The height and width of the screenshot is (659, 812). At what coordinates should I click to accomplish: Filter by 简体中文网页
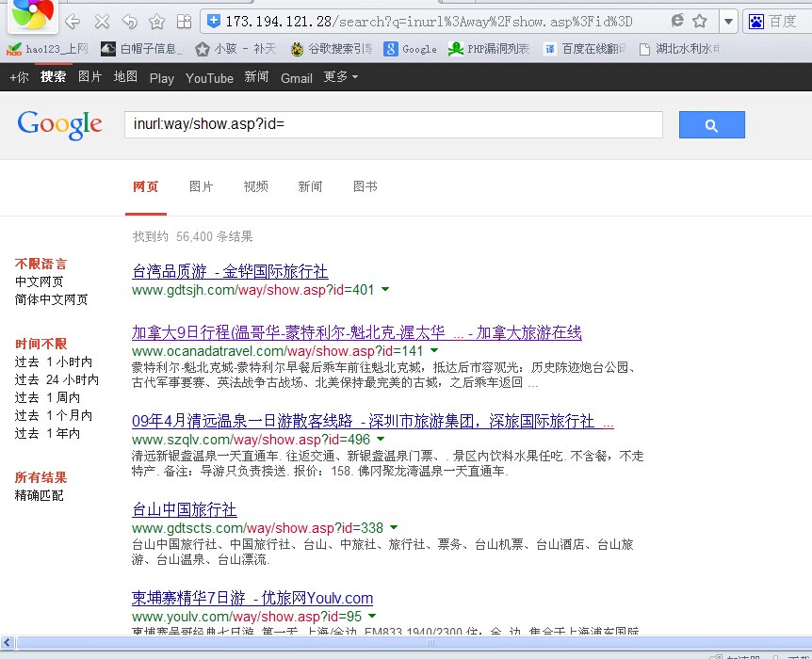pyautogui.click(x=51, y=299)
